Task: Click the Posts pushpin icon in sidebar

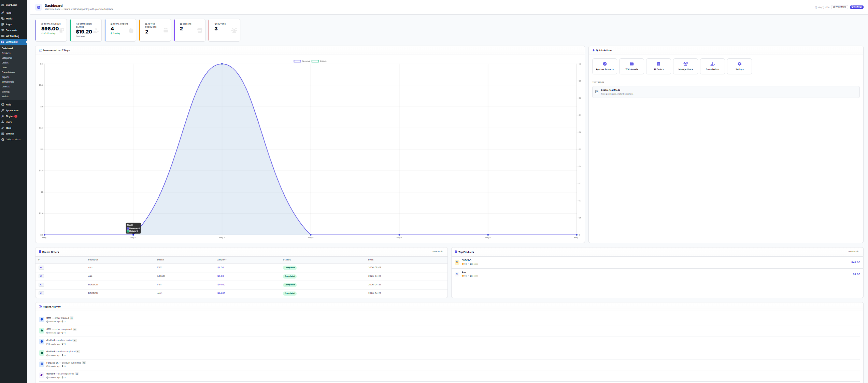Action: coord(3,13)
